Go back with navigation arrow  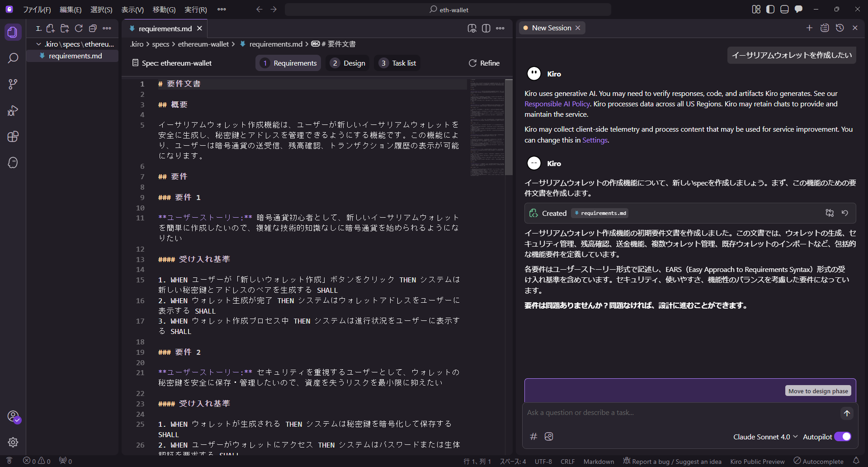259,9
